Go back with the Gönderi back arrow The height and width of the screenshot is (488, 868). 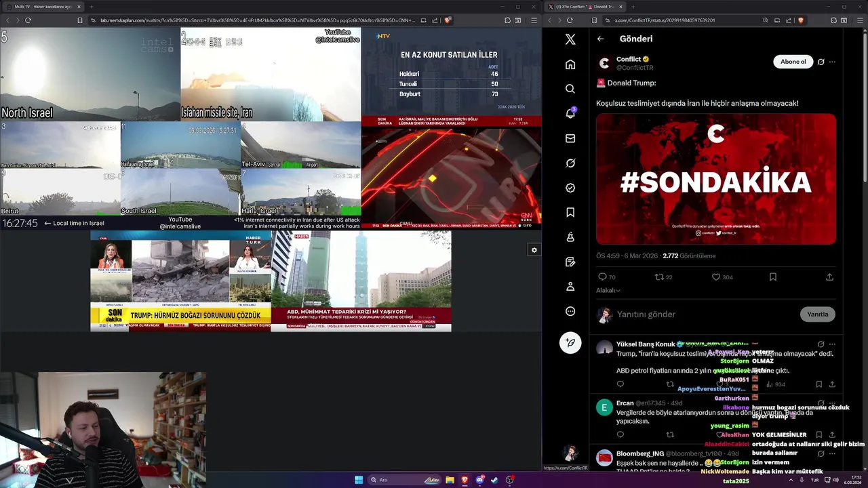coord(600,39)
